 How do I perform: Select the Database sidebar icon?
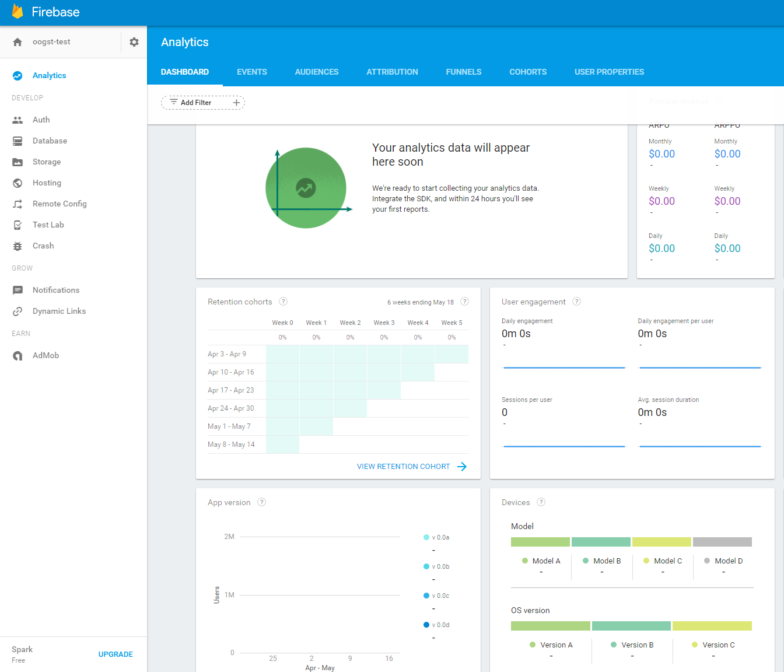(17, 141)
